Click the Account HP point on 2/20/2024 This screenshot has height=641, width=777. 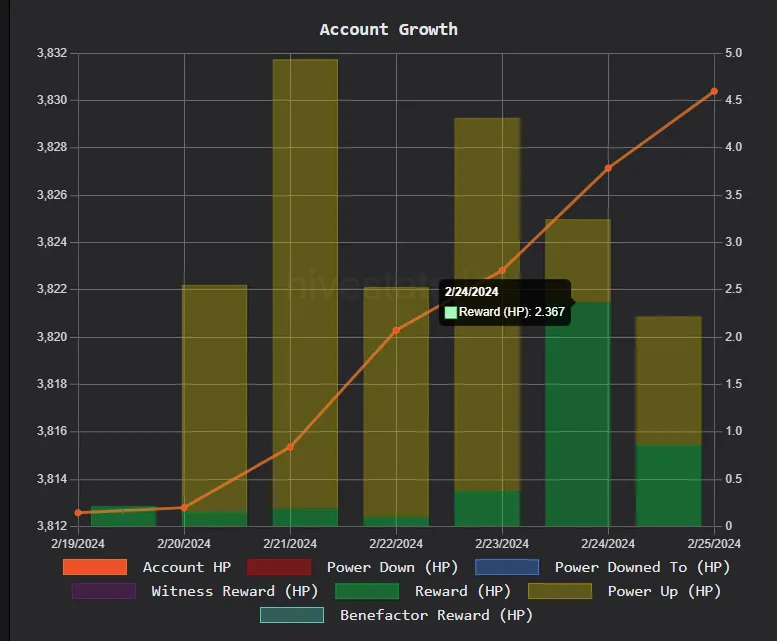coord(184,508)
